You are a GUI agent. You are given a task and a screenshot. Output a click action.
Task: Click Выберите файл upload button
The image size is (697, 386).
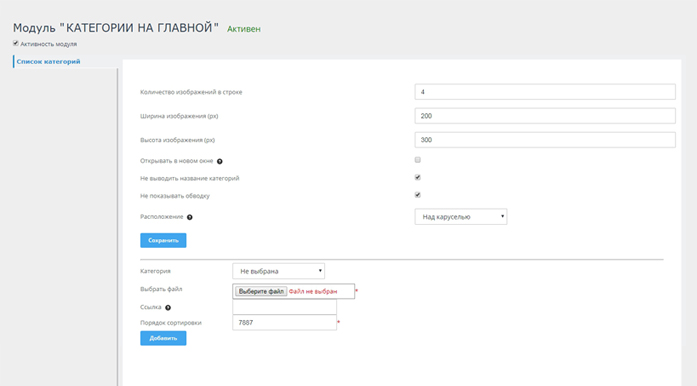click(261, 292)
